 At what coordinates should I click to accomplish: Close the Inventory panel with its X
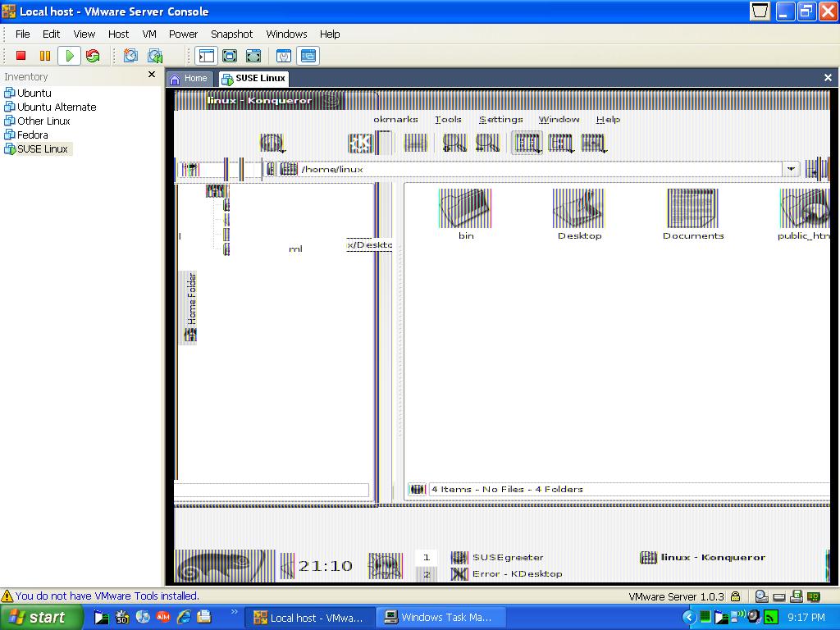[x=152, y=75]
